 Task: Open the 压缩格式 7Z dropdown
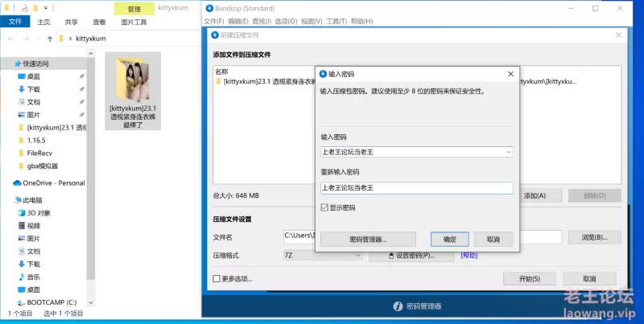[323, 255]
